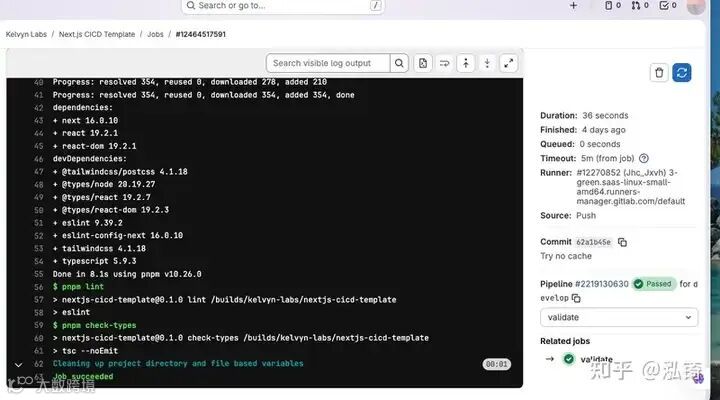Click the 'Source: Push' text
The image size is (720, 400).
coord(568,215)
